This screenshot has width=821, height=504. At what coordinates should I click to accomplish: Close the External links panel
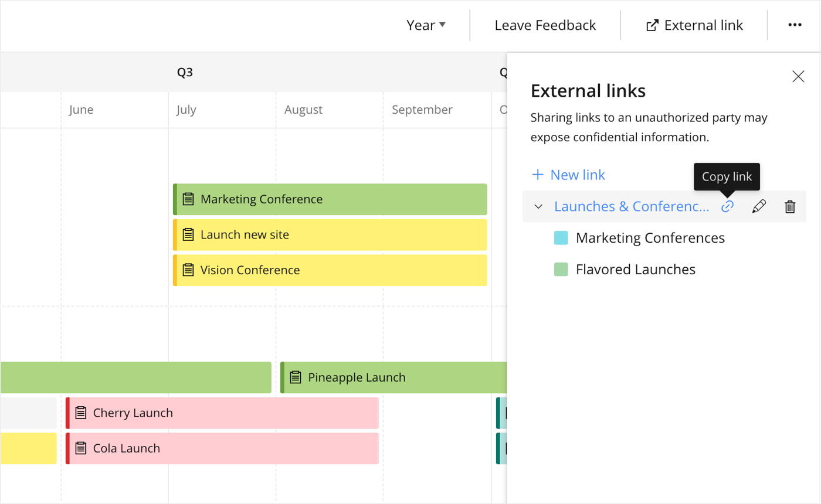(x=798, y=76)
